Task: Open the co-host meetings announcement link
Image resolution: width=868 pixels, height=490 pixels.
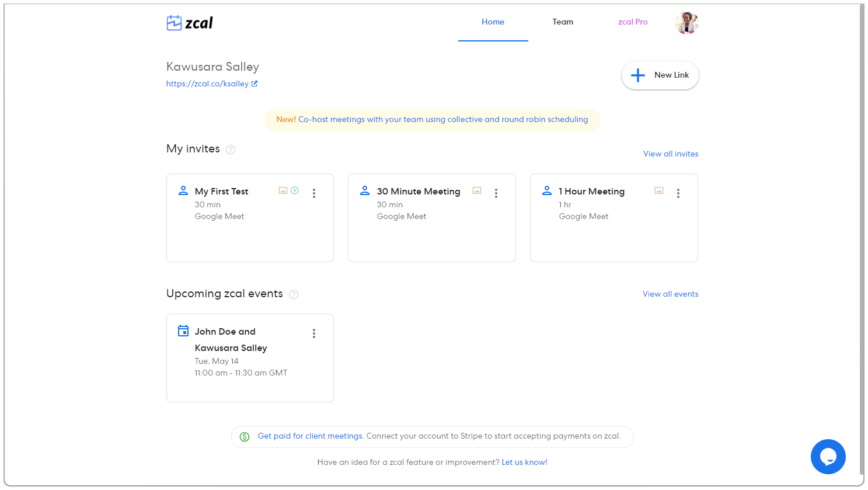Action: tap(443, 119)
